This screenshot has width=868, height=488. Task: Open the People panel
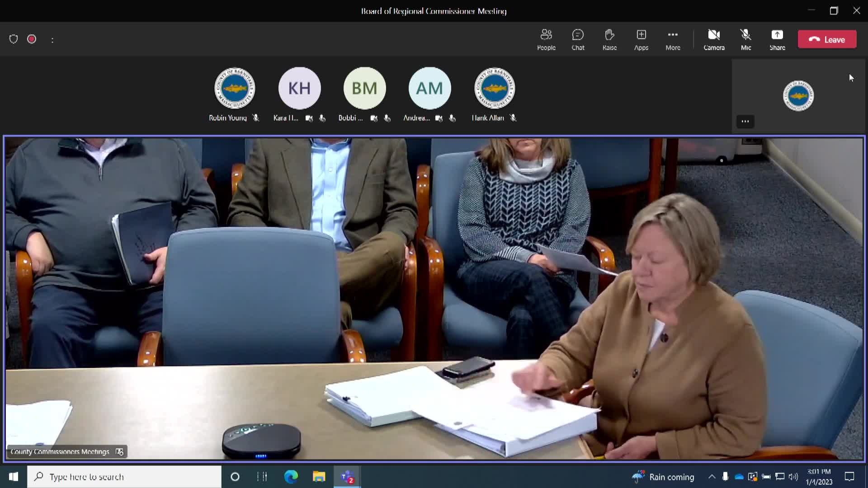tap(546, 39)
